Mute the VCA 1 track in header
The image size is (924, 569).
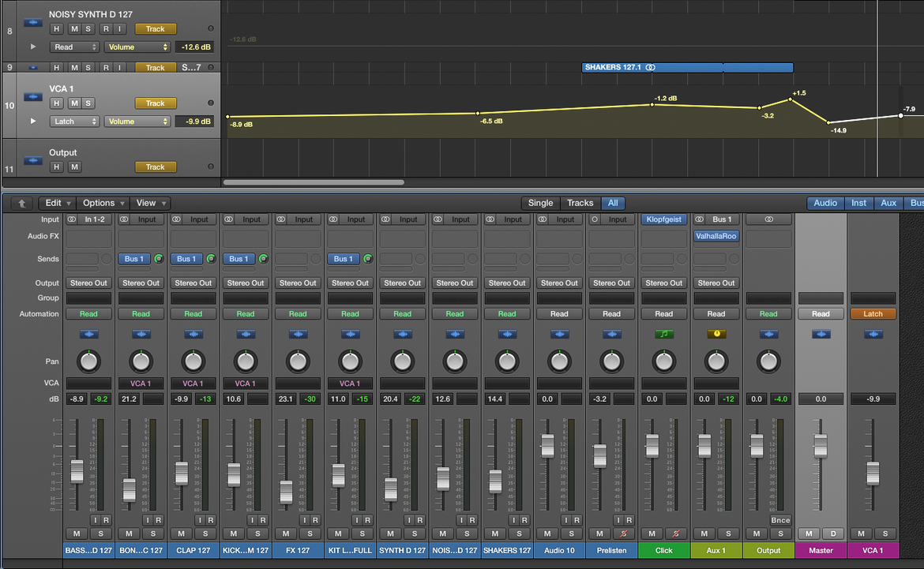tap(74, 103)
